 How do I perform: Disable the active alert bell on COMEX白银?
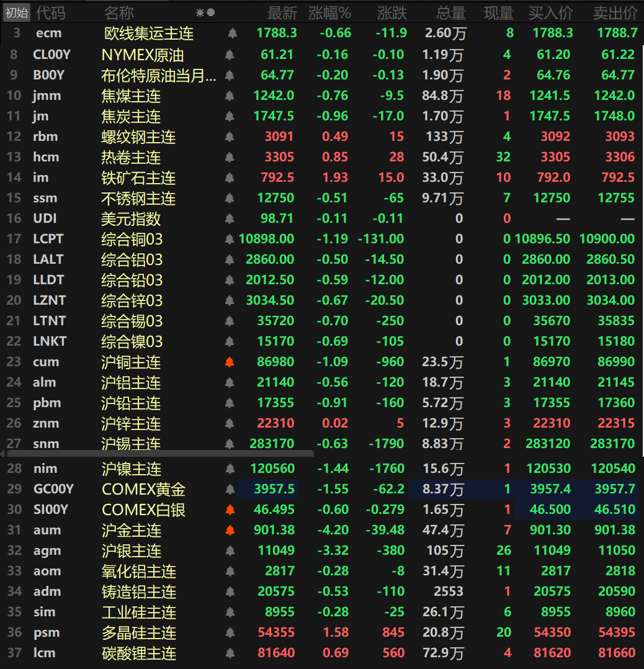tap(230, 510)
